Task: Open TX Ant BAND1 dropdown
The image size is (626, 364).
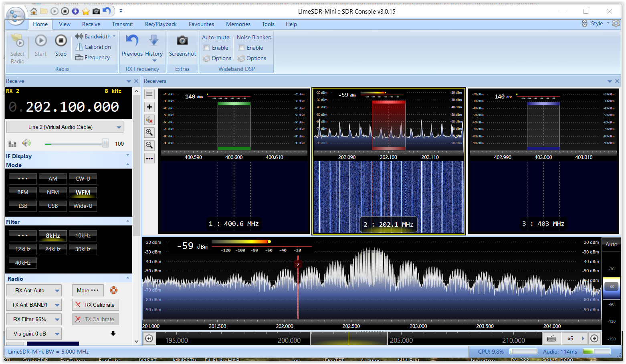Action: point(34,305)
